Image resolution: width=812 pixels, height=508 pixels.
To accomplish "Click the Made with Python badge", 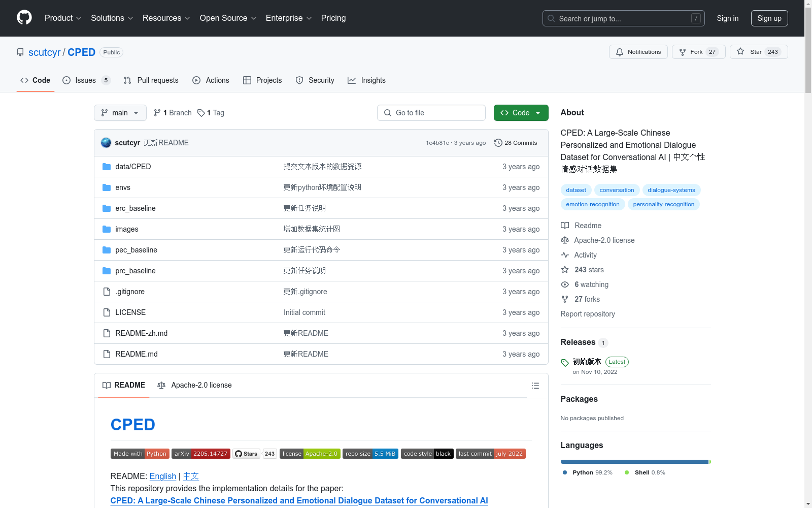I will (x=140, y=454).
